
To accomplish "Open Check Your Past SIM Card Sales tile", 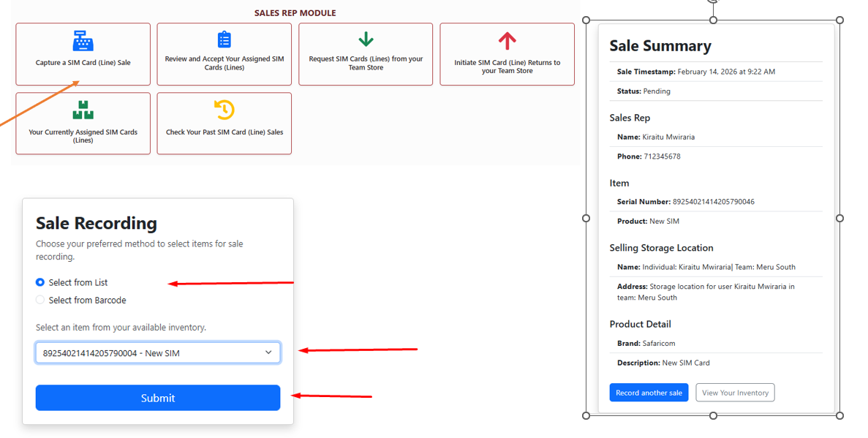I will point(224,123).
